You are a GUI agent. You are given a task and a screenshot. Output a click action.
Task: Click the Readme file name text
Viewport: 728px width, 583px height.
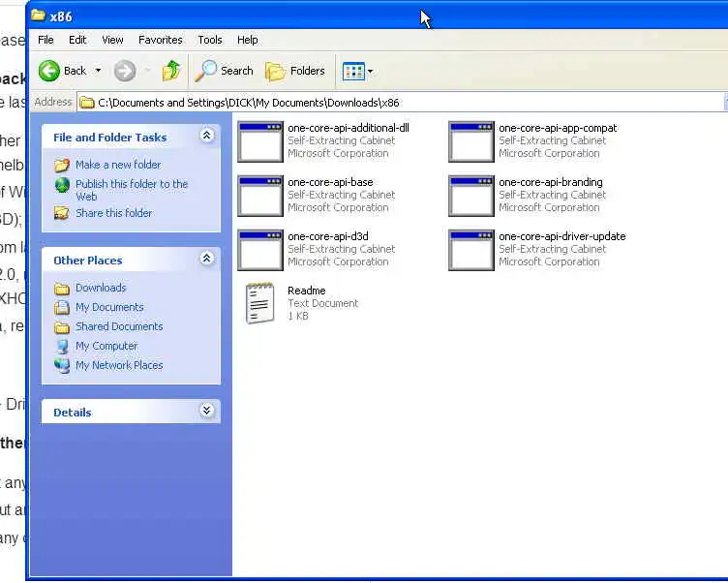click(x=307, y=291)
